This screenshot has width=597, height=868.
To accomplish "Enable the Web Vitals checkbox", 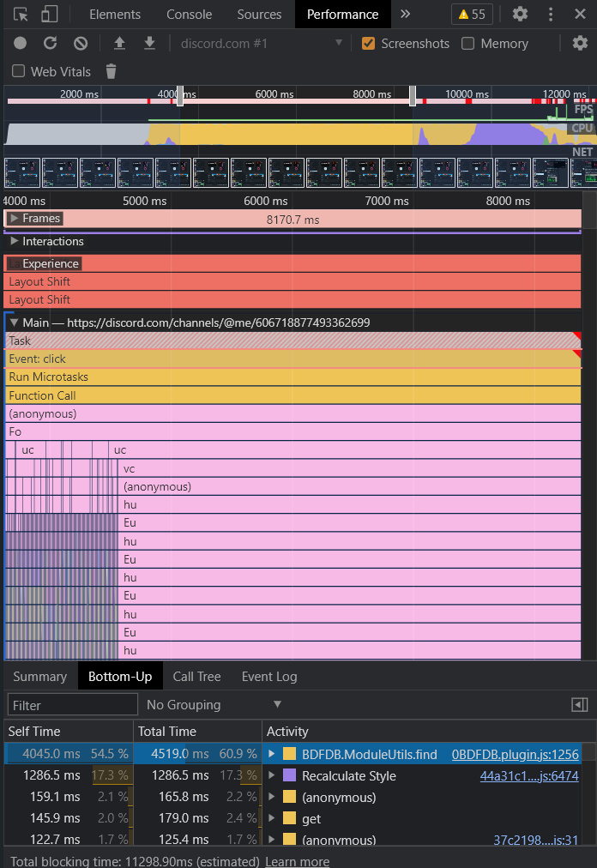I will click(19, 71).
